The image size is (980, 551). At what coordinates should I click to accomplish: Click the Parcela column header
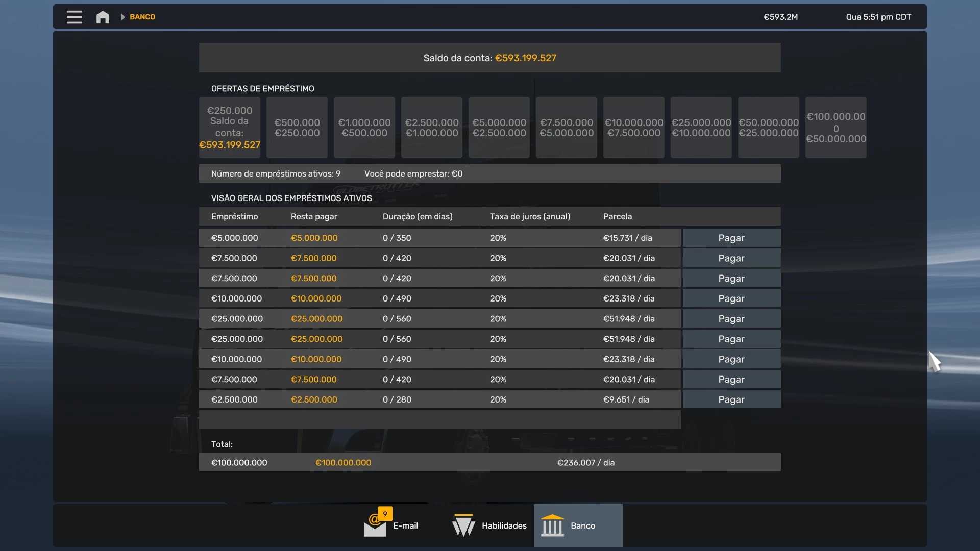coord(617,217)
